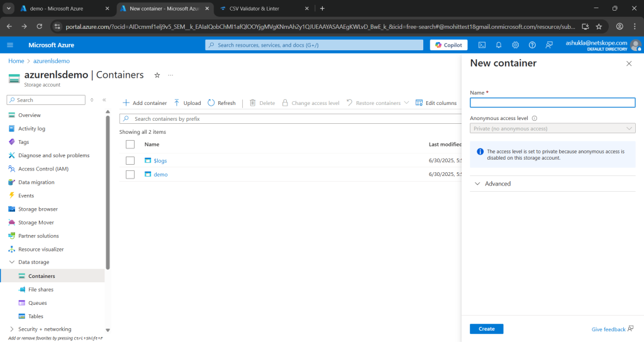The height and width of the screenshot is (342, 644).
Task: Open the Azure portal hamburger menu
Action: 10,45
